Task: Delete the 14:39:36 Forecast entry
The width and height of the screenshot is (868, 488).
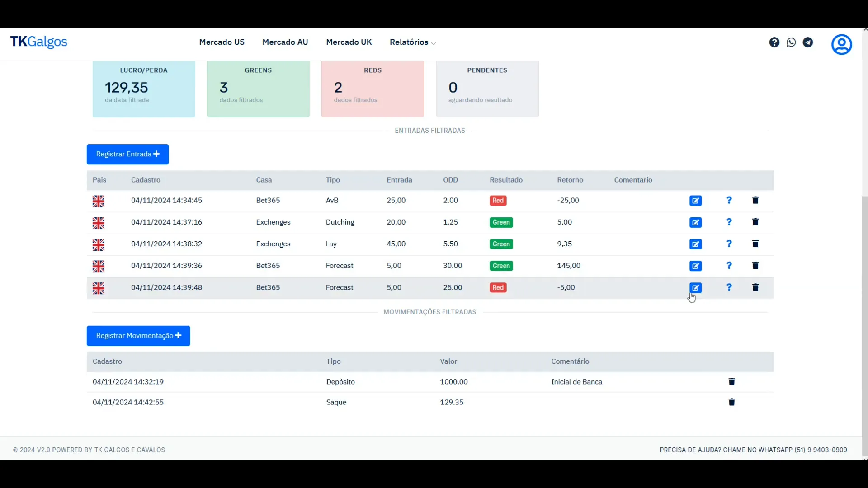Action: (x=755, y=265)
